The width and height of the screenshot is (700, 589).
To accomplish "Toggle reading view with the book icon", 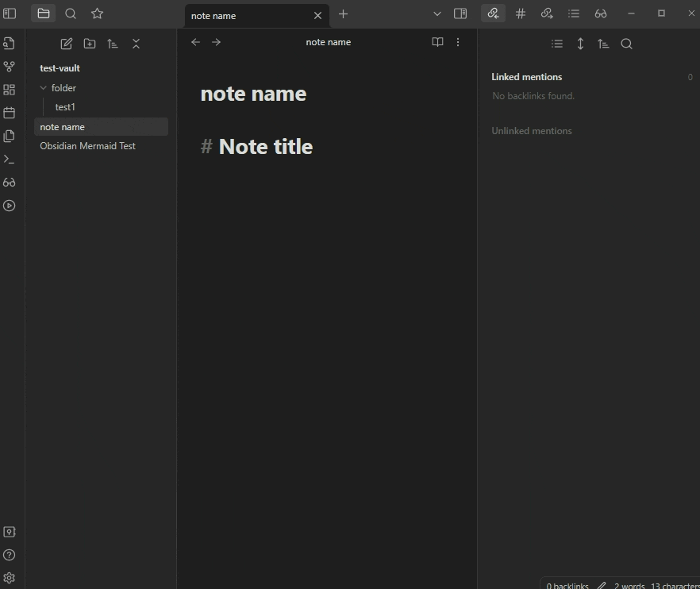I will click(437, 42).
